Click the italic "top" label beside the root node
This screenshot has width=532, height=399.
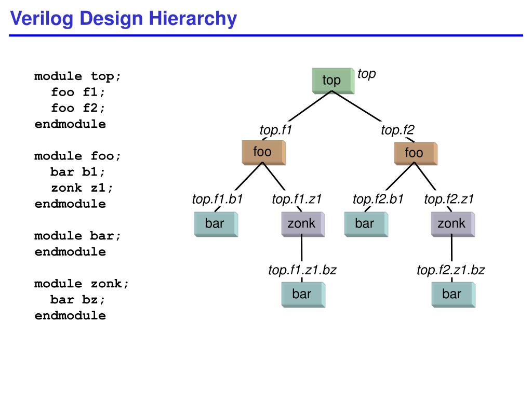pyautogui.click(x=366, y=74)
